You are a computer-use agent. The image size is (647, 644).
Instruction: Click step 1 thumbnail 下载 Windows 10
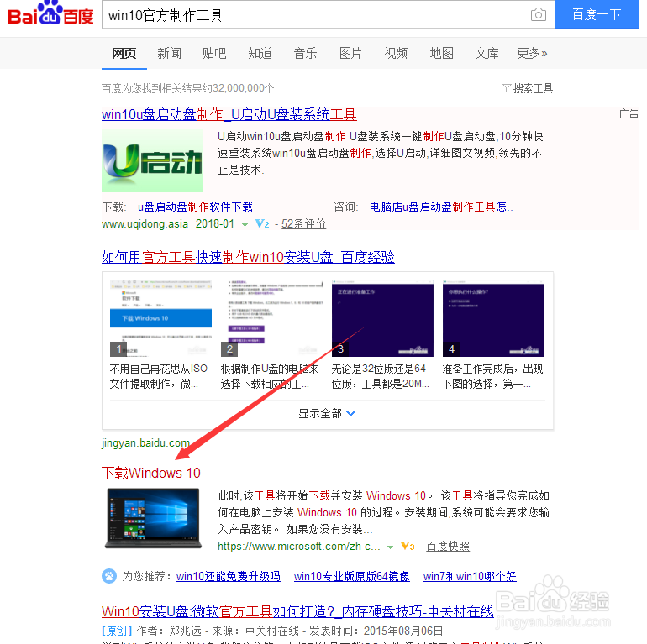click(x=161, y=318)
